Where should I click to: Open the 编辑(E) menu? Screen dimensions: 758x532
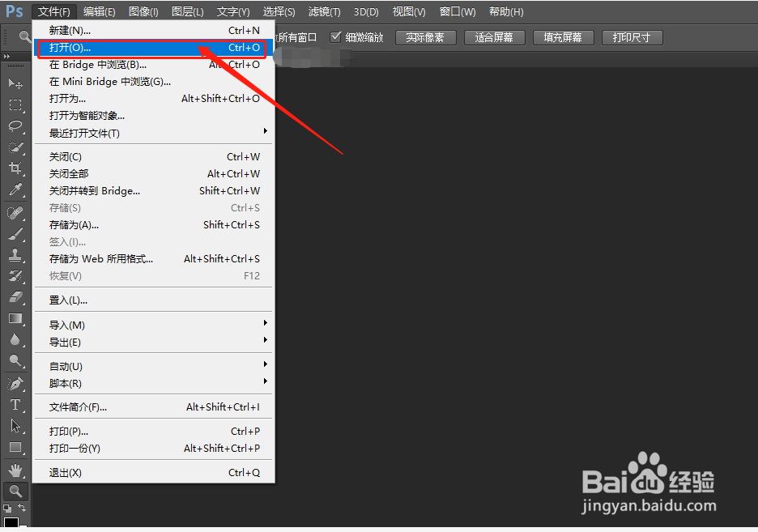pos(99,11)
